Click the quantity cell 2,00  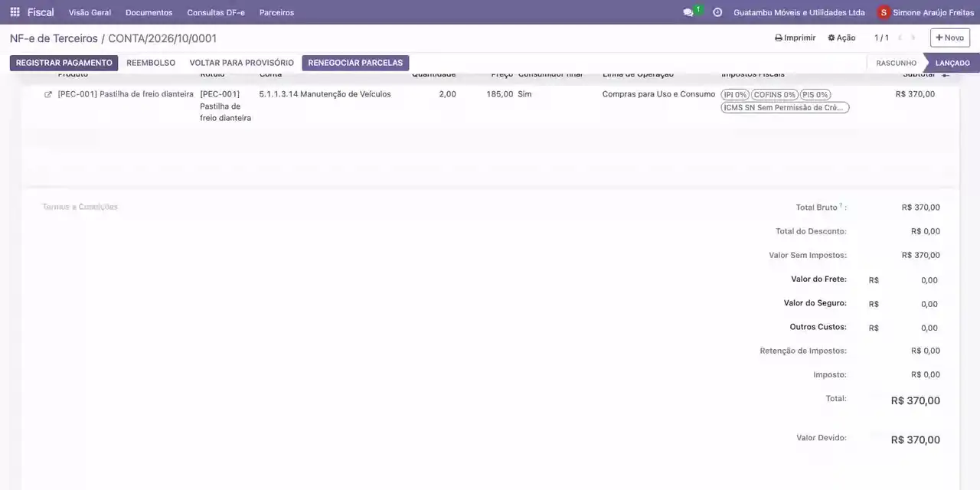click(447, 94)
